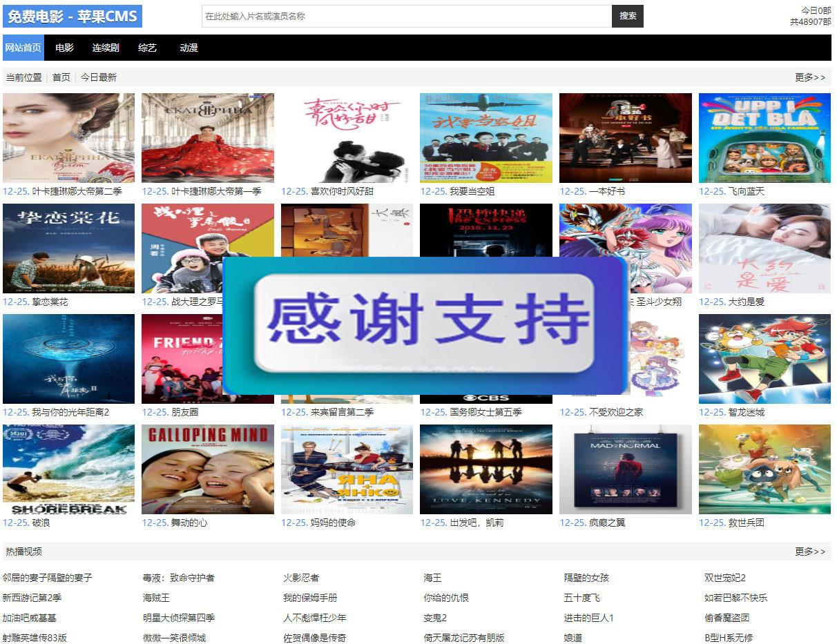Open hot video 五十度飞

582,598
